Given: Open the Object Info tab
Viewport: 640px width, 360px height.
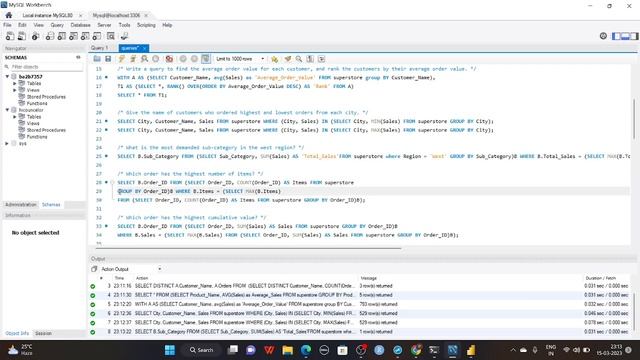Looking at the screenshot, I should click(17, 333).
